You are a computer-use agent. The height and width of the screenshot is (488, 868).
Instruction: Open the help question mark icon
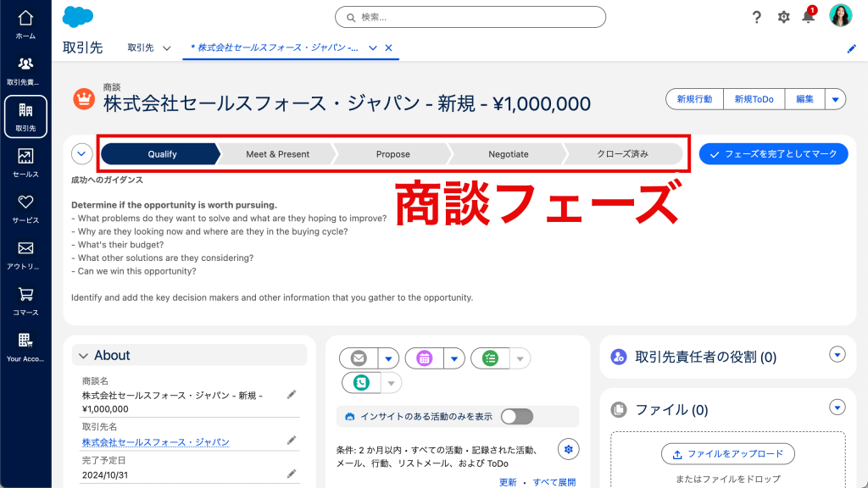757,17
